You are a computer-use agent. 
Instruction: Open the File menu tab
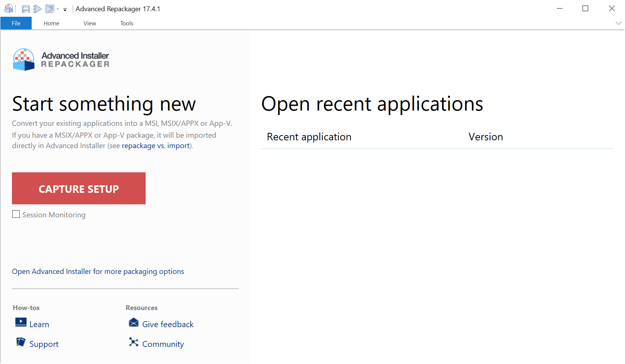click(x=16, y=23)
